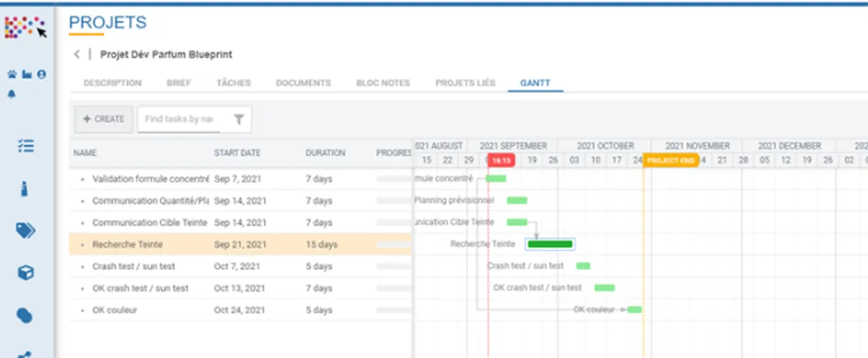Click progress bar of Recherche Teinte row

point(394,244)
